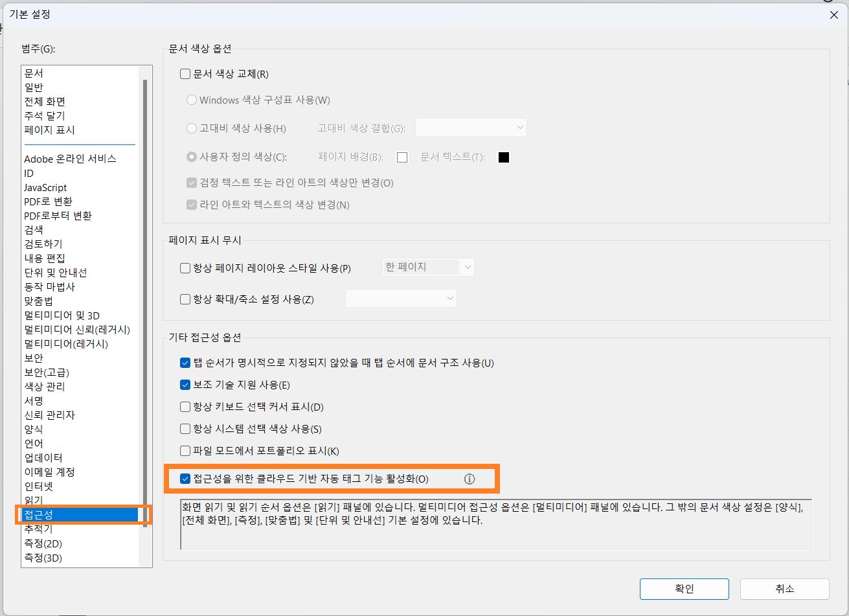
Task: Open the JavaScript preferences category
Action: 45,187
